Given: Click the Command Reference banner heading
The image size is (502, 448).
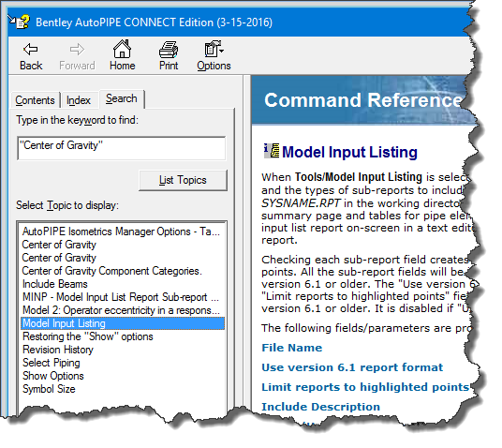Looking at the screenshot, I should (362, 100).
